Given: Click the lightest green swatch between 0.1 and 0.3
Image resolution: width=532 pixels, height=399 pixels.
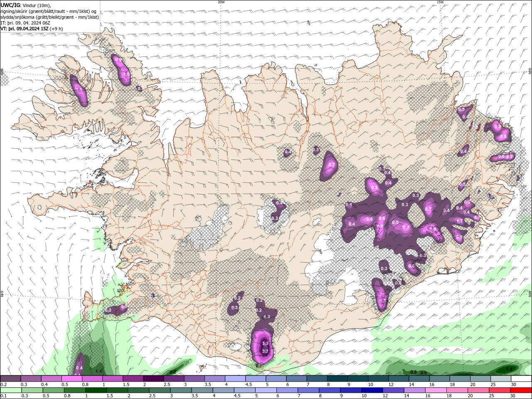Looking at the screenshot, I should click(11, 390).
